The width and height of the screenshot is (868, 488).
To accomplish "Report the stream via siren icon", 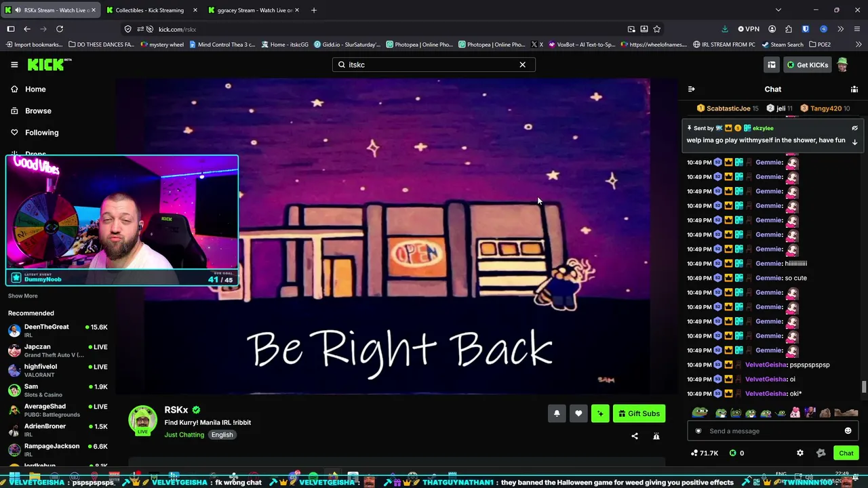I will (656, 436).
